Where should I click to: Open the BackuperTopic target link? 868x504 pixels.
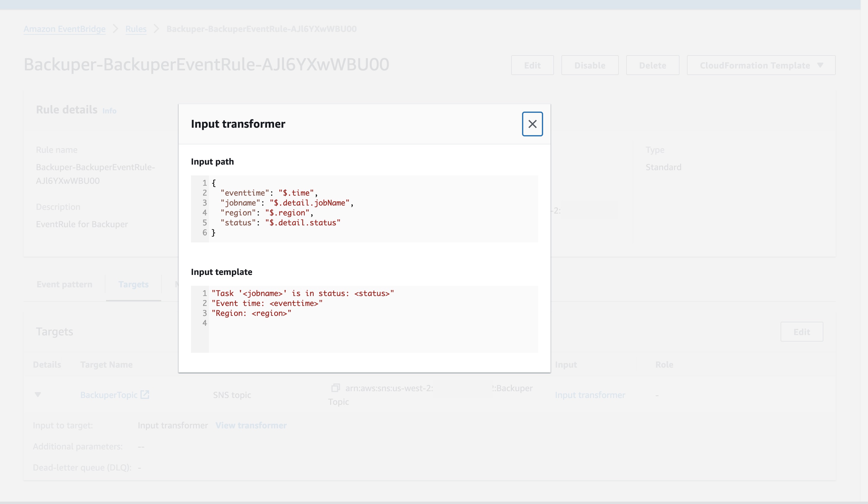point(109,395)
